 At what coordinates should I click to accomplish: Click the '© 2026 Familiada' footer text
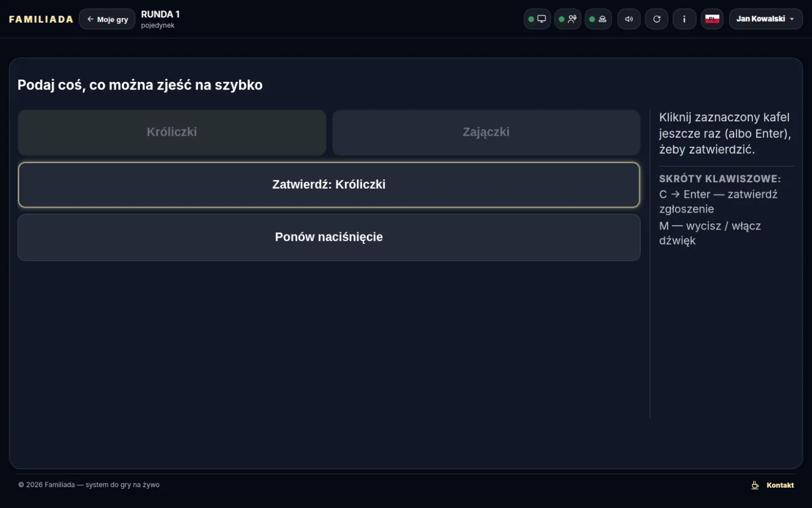click(x=89, y=485)
